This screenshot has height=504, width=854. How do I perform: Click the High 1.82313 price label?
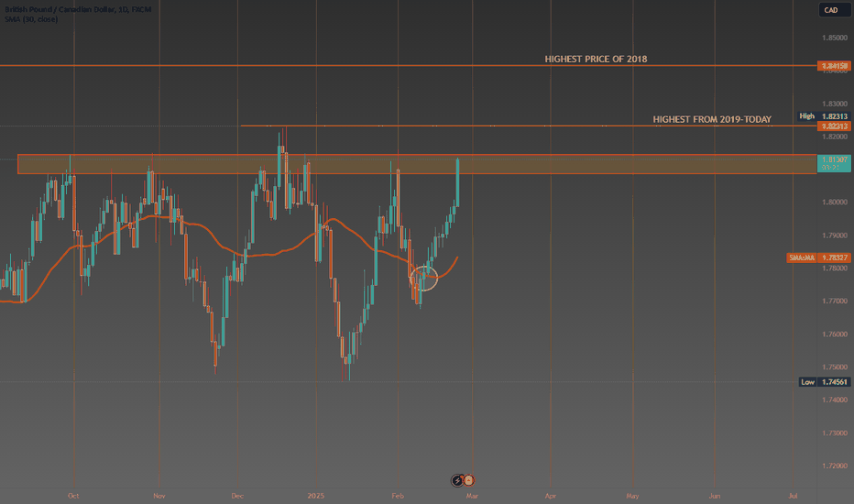824,116
